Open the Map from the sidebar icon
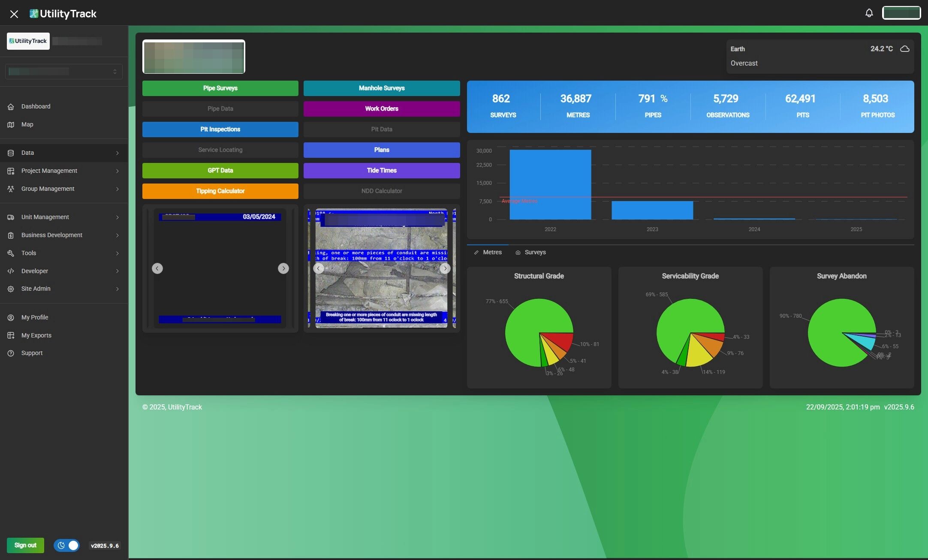The width and height of the screenshot is (928, 560). click(x=11, y=125)
